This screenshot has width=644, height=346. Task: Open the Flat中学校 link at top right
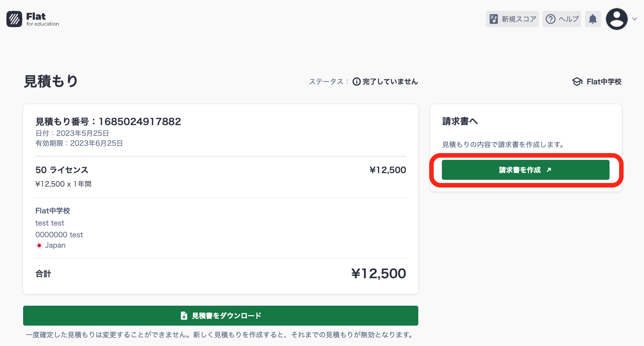(604, 82)
